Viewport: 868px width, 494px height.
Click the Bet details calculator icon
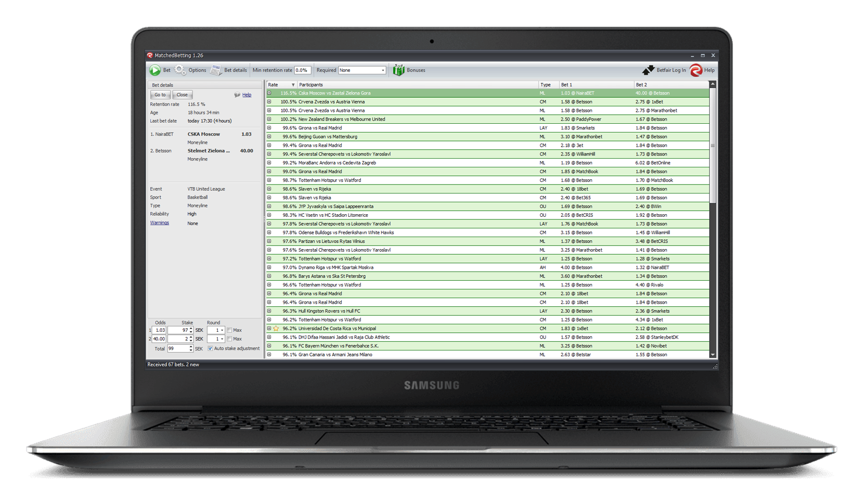tap(216, 70)
